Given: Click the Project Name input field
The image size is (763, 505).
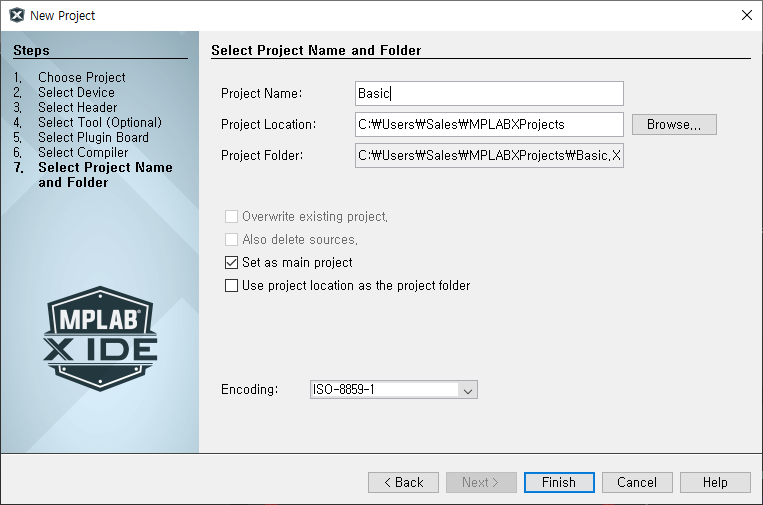Looking at the screenshot, I should click(x=489, y=93).
